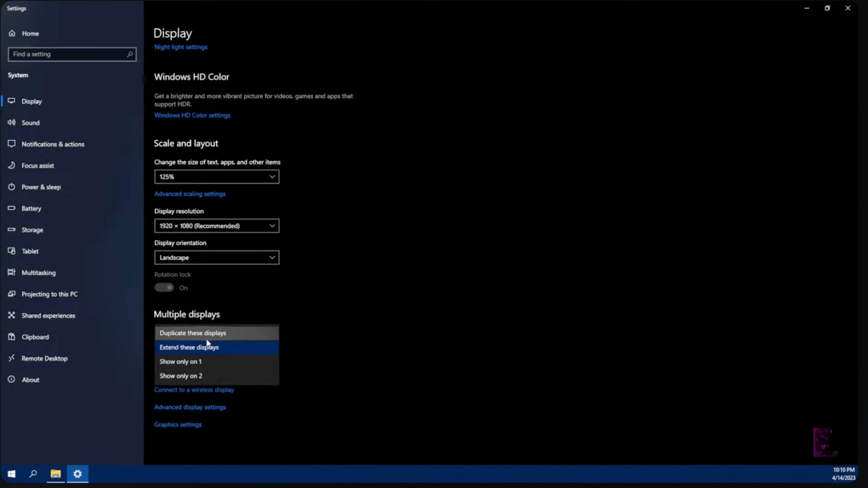Open Focus assist settings
This screenshot has width=868, height=488.
point(38,165)
